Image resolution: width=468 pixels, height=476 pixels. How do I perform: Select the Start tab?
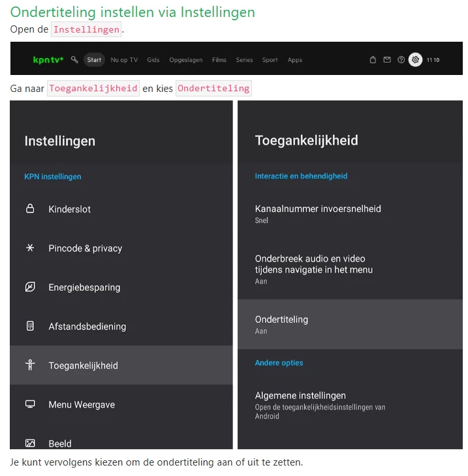95,60
